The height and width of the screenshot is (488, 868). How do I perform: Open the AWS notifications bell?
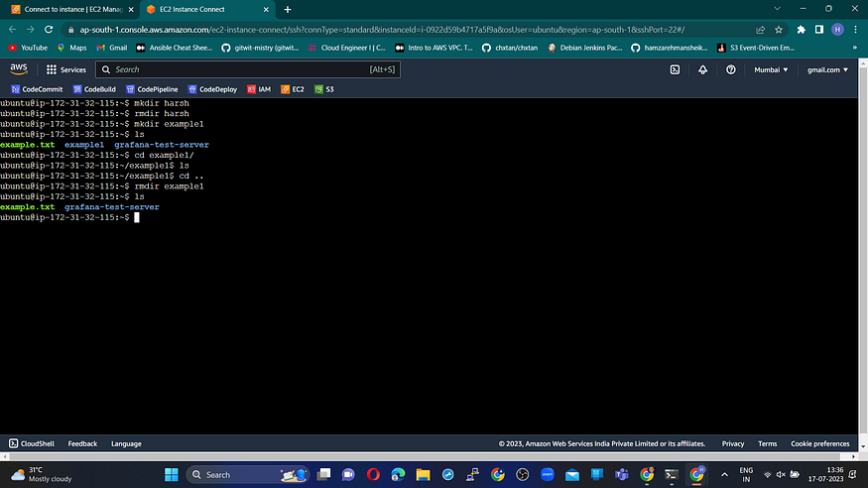702,69
